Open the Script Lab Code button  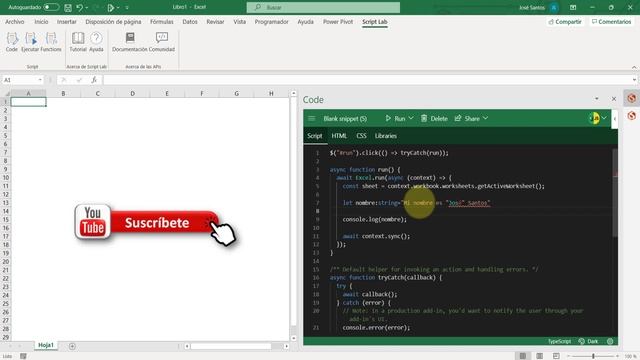tap(12, 42)
